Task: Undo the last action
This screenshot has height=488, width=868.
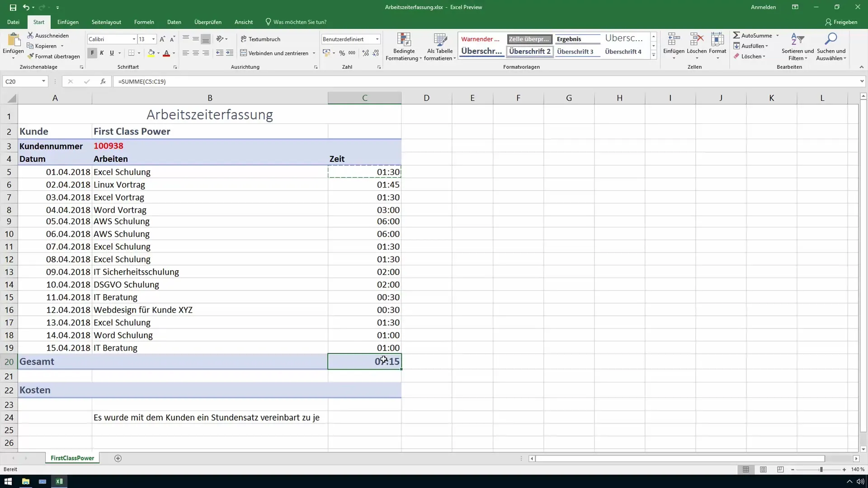Action: pyautogui.click(x=26, y=7)
